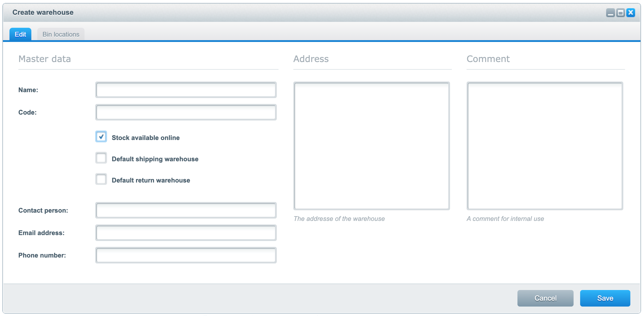Focus the Email address field
The height and width of the screenshot is (316, 644).
pos(186,233)
